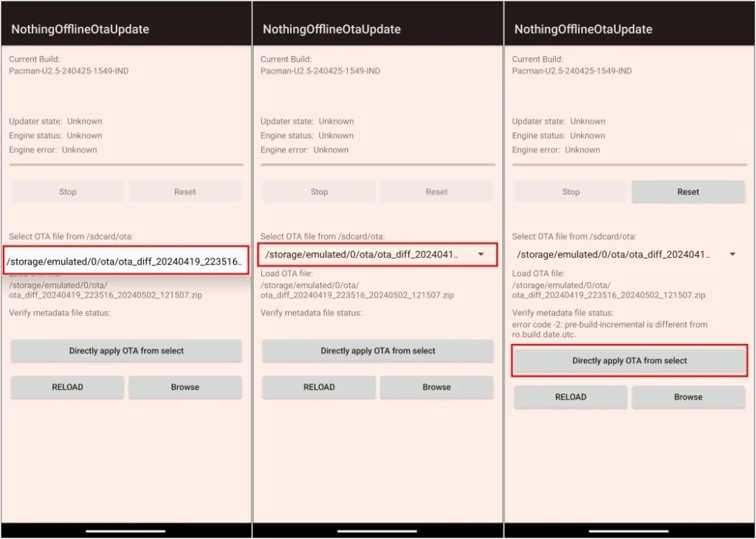Click the disabled Reset button in the left screen
The height and width of the screenshot is (539, 756).
pyautogui.click(x=185, y=192)
